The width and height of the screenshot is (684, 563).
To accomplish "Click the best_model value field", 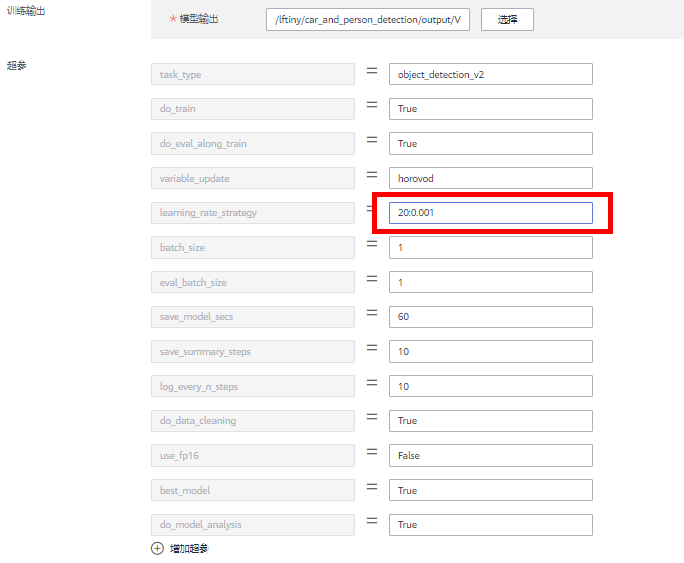I will point(490,490).
